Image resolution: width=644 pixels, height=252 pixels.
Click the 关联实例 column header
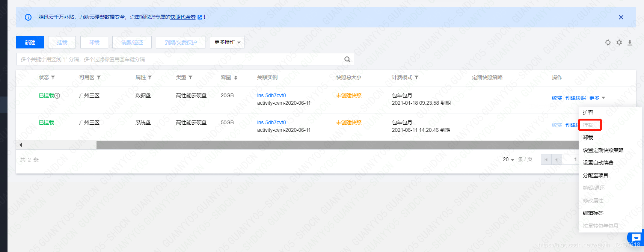pos(267,77)
